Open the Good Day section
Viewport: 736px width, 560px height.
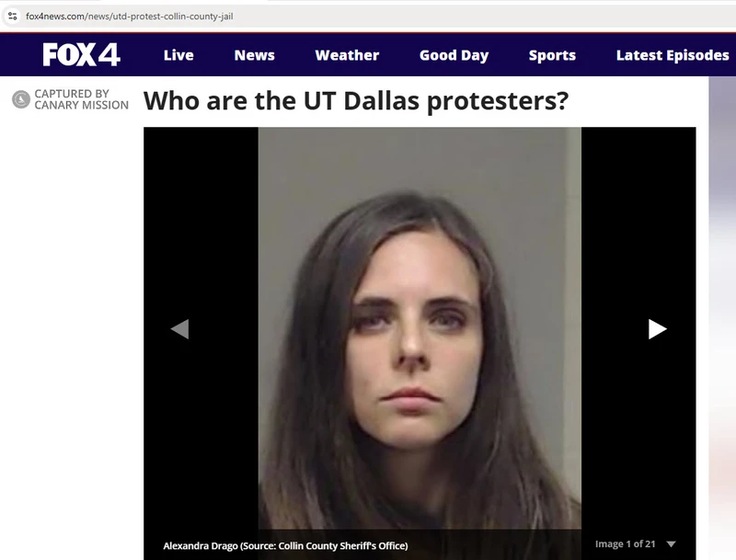click(x=454, y=55)
